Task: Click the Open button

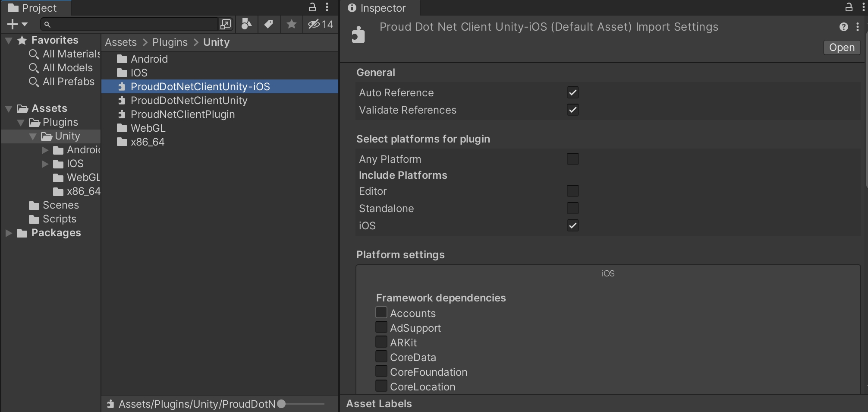Action: pyautogui.click(x=841, y=48)
